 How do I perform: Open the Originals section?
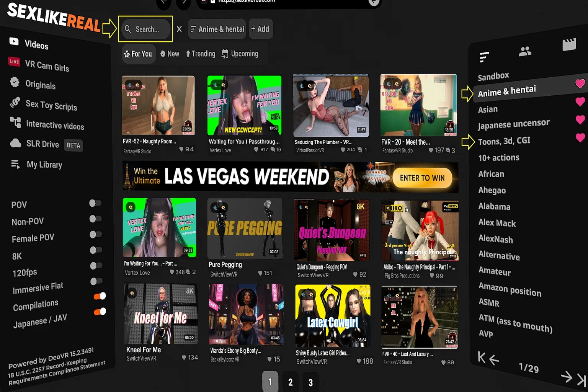click(33, 83)
